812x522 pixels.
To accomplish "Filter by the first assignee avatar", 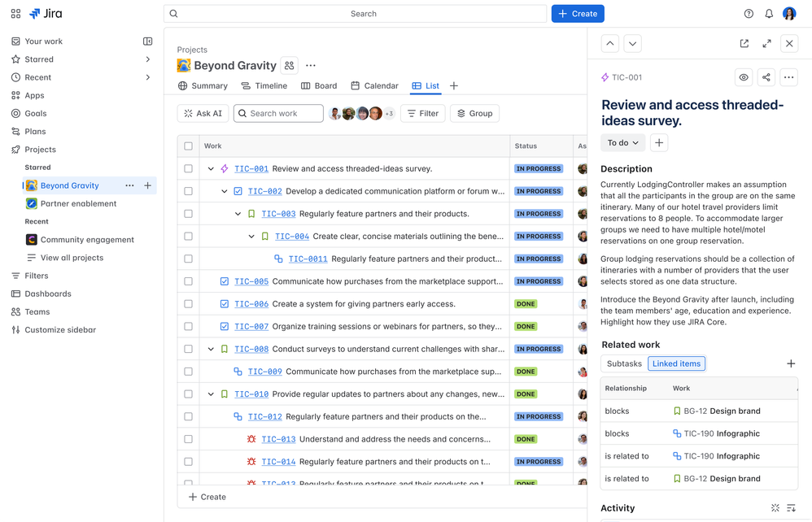I will point(335,113).
